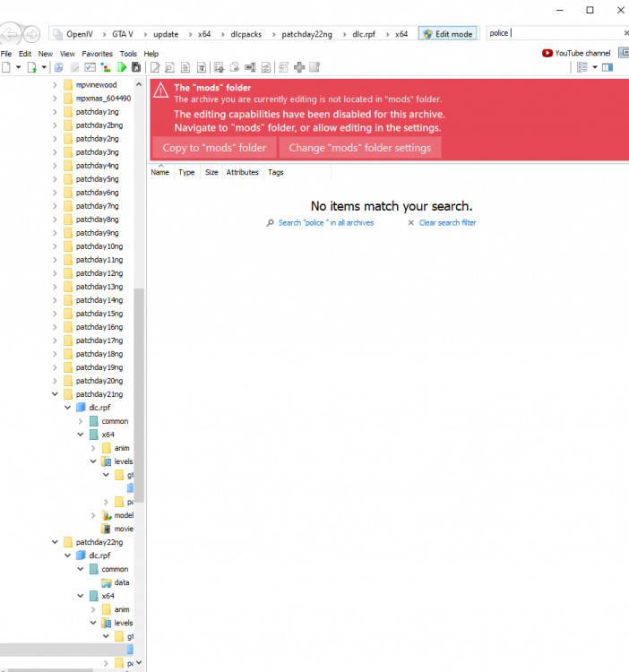Click the navigate forward arrow
This screenshot has width=629, height=672.
31,34
